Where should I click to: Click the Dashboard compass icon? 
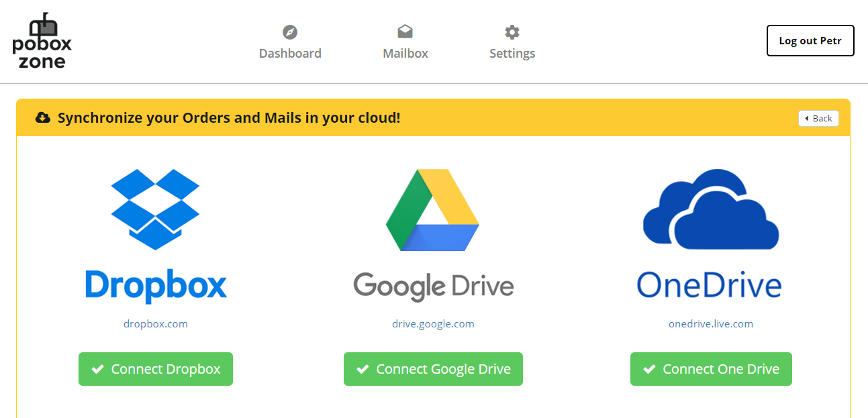(290, 32)
